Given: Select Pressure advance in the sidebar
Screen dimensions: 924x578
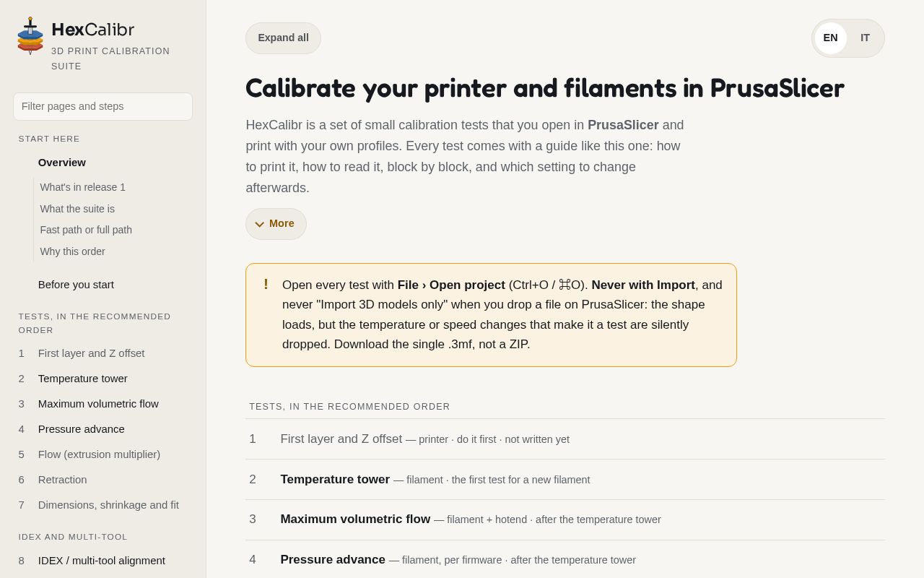Looking at the screenshot, I should 103,429.
